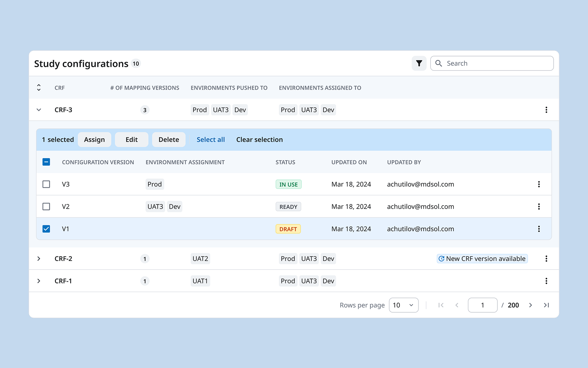This screenshot has height=368, width=588.
Task: Click the Select all link
Action: (211, 139)
